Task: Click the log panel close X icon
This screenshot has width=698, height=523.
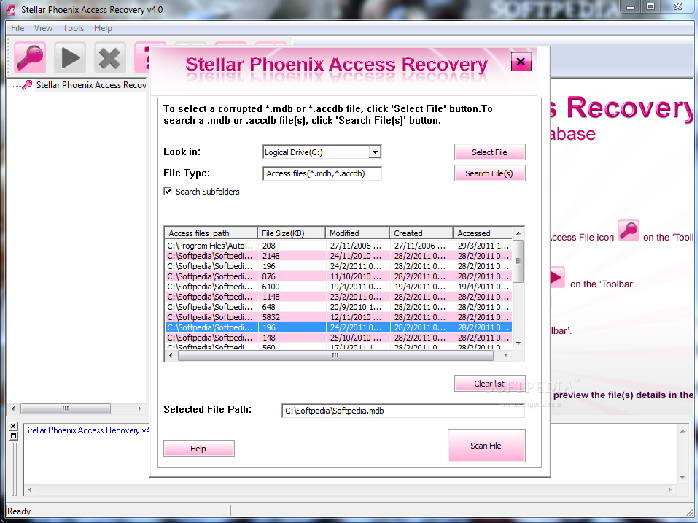Action: pos(13,426)
